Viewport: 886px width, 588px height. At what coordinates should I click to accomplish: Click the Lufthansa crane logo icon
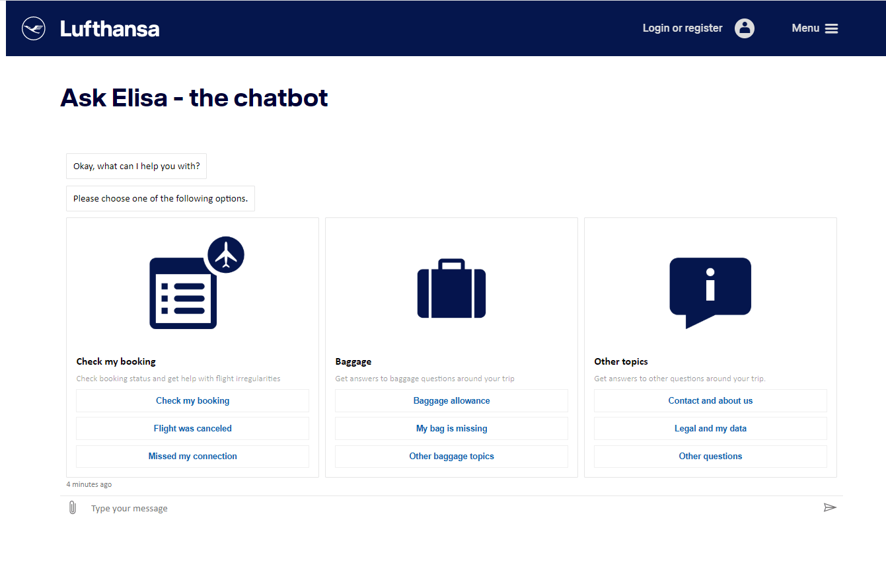[x=34, y=28]
